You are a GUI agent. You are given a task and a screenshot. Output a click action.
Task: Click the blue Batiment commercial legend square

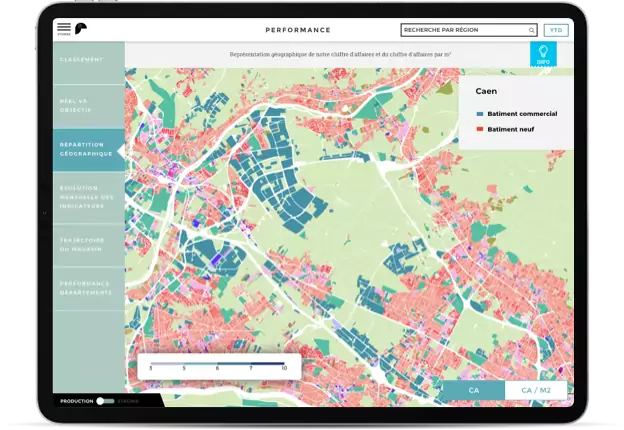[481, 114]
